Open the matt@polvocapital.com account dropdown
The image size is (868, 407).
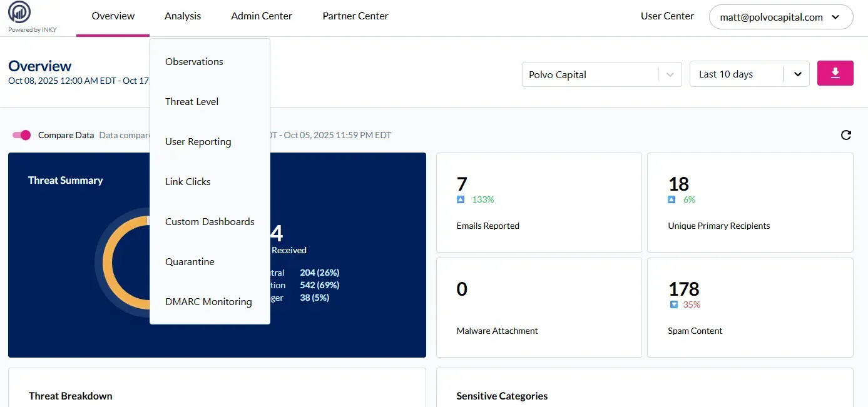pyautogui.click(x=780, y=18)
